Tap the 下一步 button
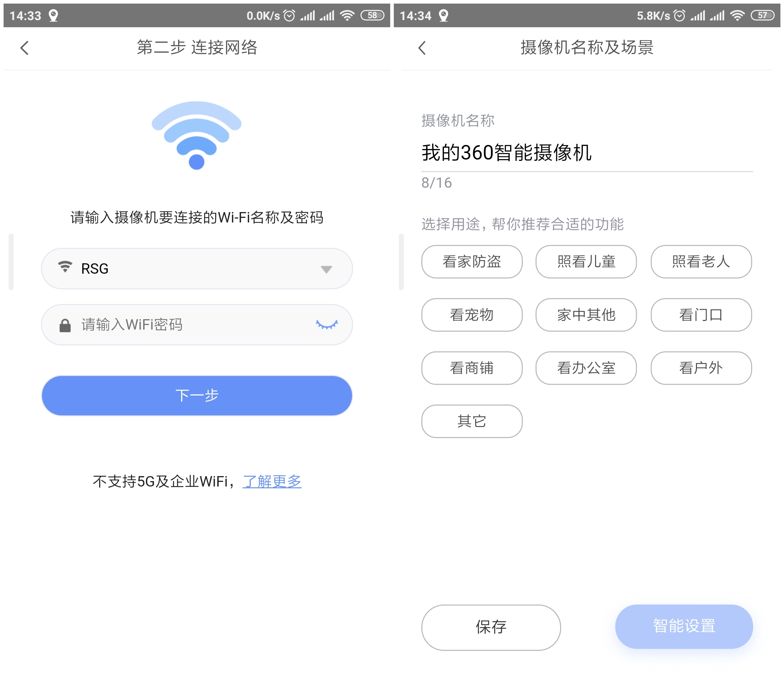Screen dimensions: 784x695 pos(197,395)
